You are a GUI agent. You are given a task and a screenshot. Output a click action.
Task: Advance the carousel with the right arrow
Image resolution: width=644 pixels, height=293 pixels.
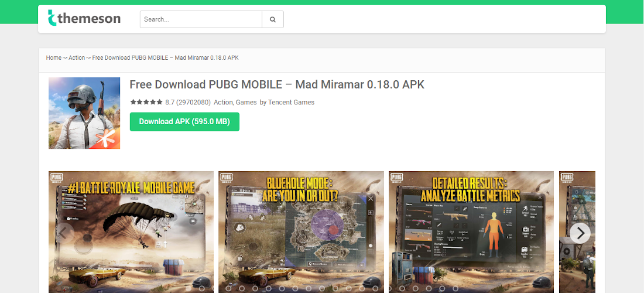tap(580, 233)
